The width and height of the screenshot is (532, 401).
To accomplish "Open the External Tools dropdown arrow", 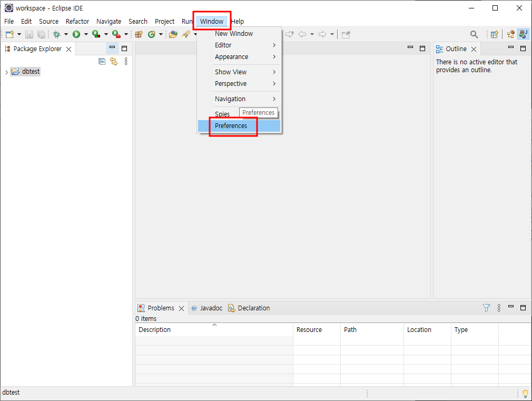I will click(x=126, y=34).
